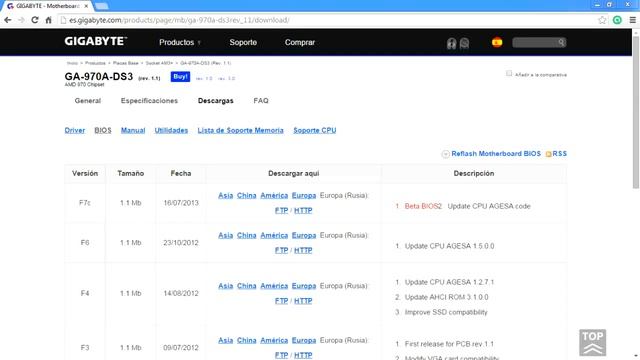This screenshot has width=640, height=360.
Task: Switch to the Especificaciones tab
Action: [x=149, y=101]
